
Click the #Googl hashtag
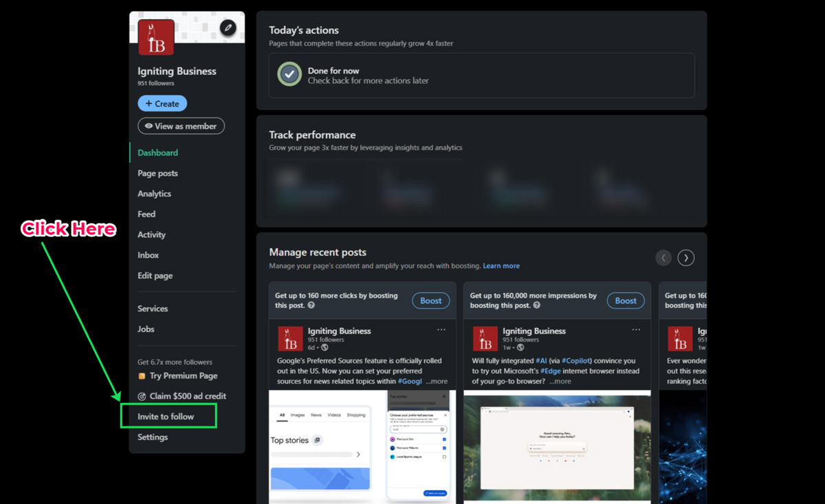(x=410, y=382)
